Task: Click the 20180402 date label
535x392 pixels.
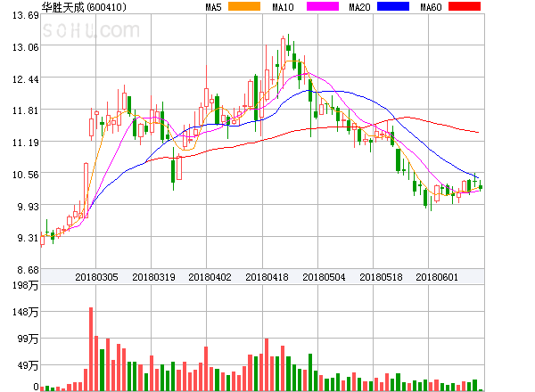Action: [210, 277]
